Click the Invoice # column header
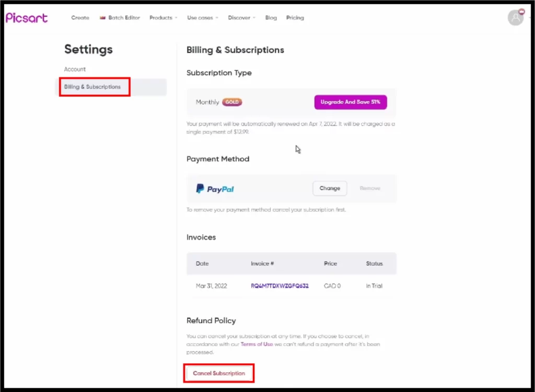Screen dimensions: 535x392 262,264
